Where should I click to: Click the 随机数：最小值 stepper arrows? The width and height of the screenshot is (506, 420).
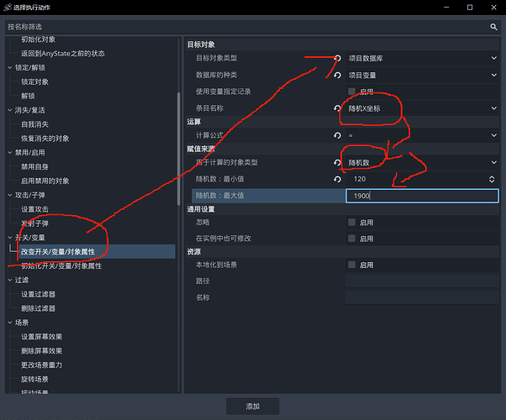492,179
